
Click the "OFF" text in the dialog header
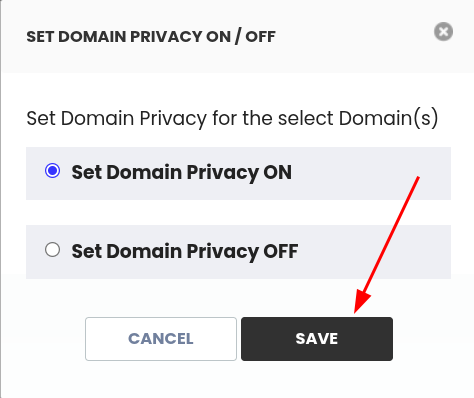pos(260,37)
